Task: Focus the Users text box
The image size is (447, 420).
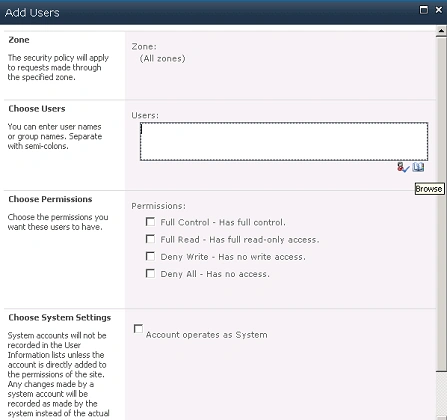Action: pyautogui.click(x=284, y=141)
